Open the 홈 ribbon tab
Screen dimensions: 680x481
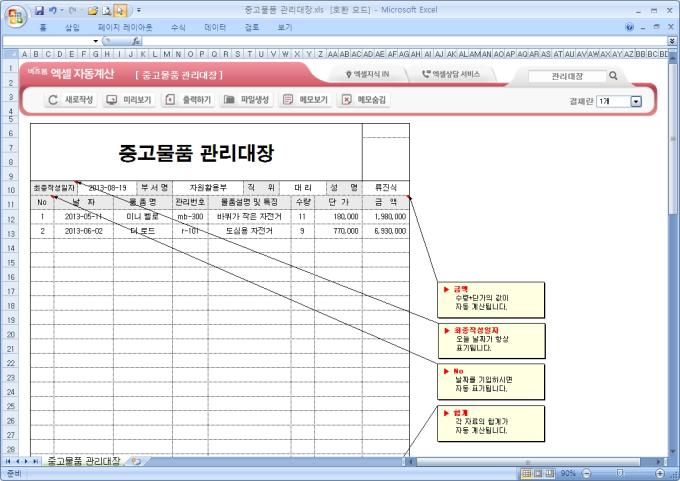coord(42,28)
